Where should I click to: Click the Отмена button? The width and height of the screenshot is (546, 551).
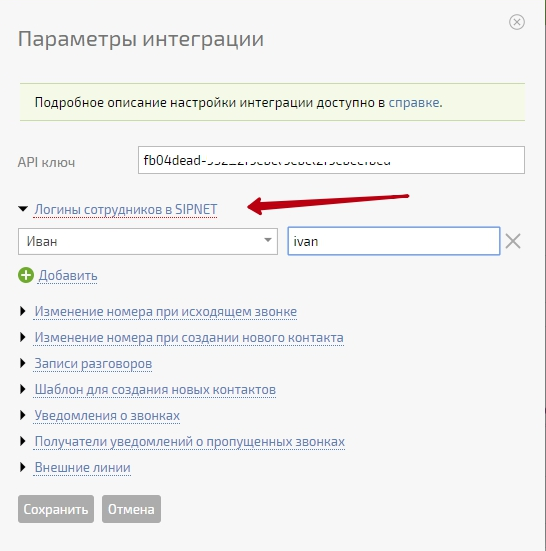pos(131,509)
